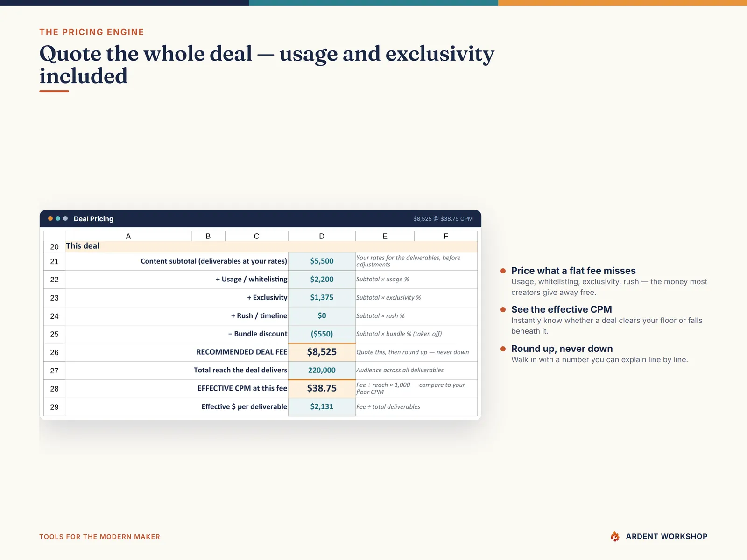Select column A header

128,236
